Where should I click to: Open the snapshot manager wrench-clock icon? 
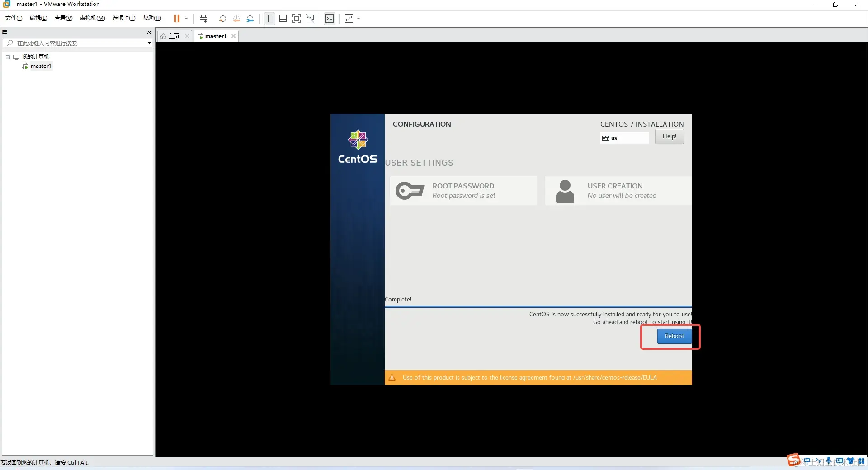coord(250,19)
